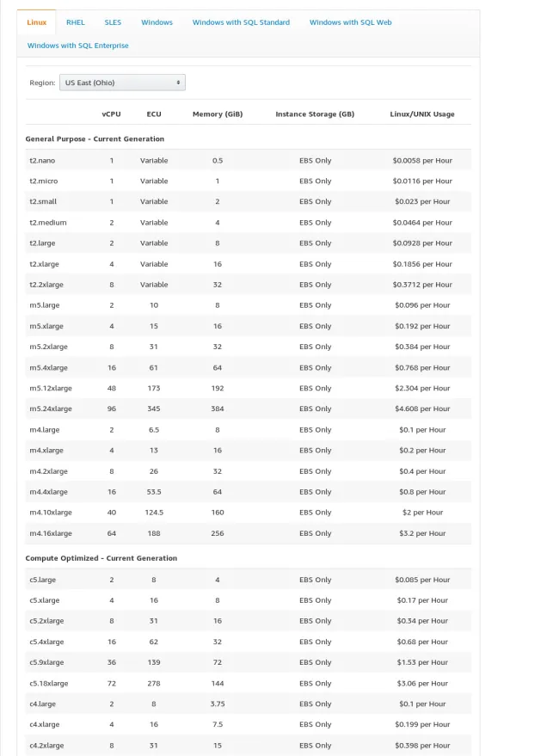This screenshot has width=559, height=756.
Task: Open Windows with SQL Enterprise tab
Action: [x=77, y=46]
